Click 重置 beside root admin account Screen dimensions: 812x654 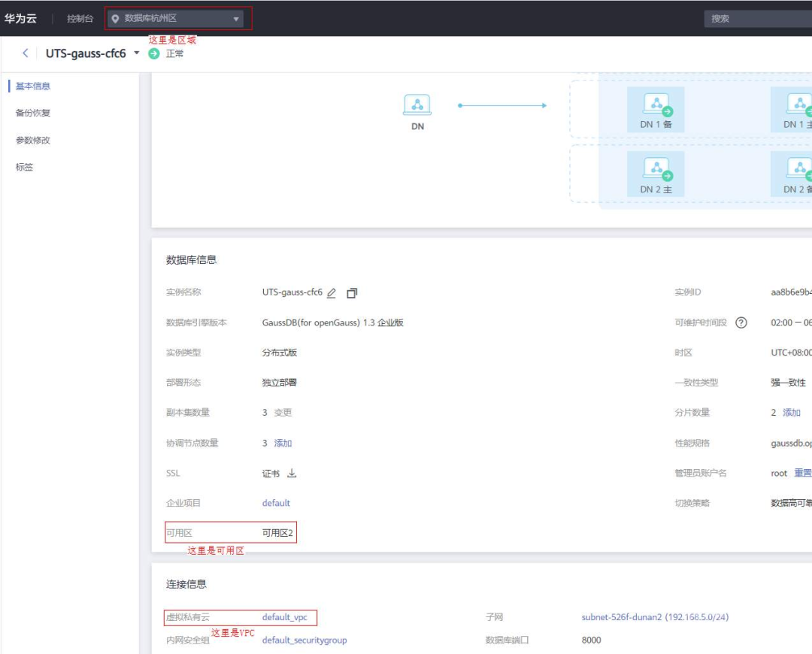click(803, 474)
